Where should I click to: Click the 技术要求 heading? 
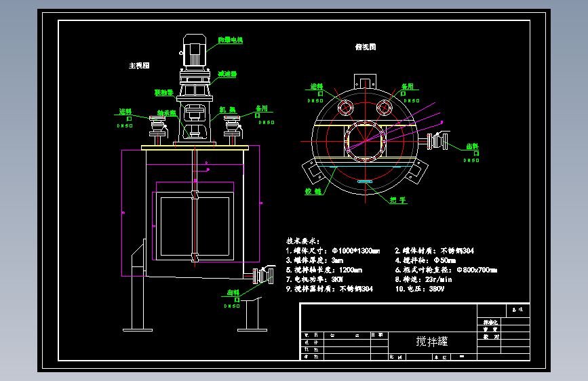(x=303, y=241)
